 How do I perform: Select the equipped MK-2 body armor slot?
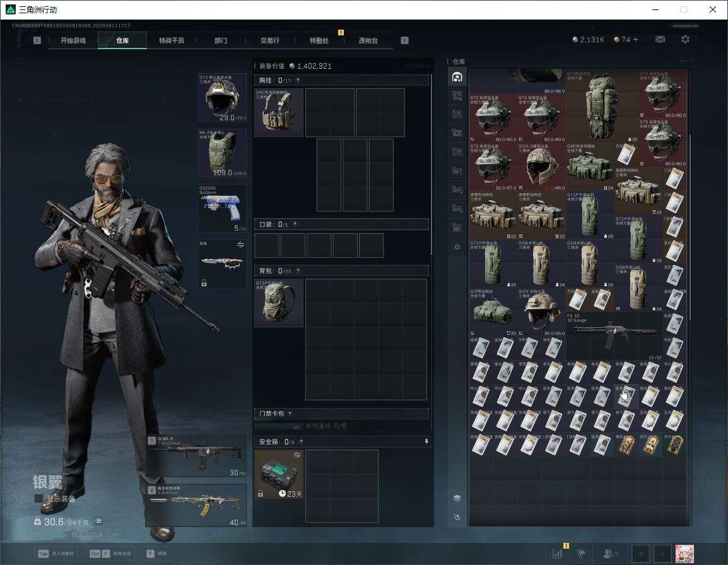pyautogui.click(x=223, y=153)
